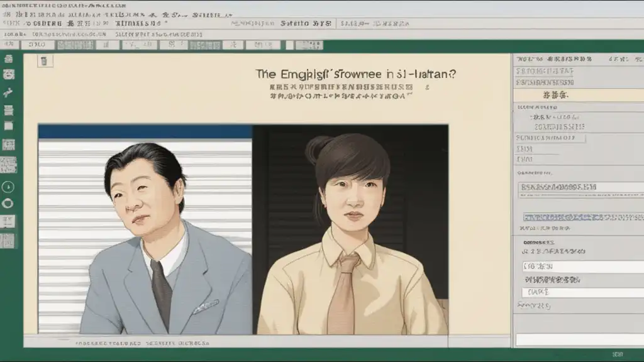This screenshot has height=362, width=644.
Task: Click the empty white field at right panel bottom
Action: 578,339
